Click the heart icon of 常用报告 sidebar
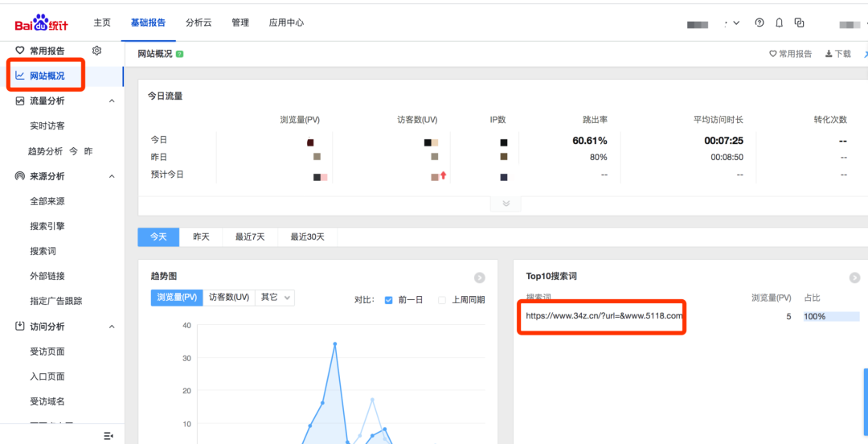This screenshot has width=868, height=444. pos(19,51)
